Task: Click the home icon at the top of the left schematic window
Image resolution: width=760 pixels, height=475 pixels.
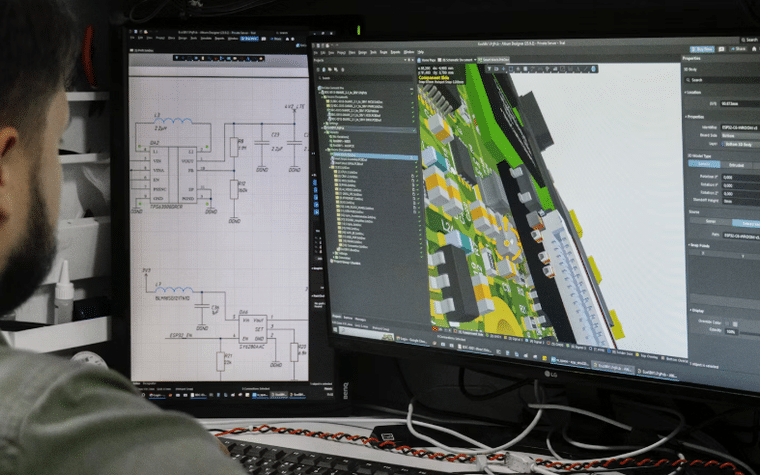Action: [287, 39]
